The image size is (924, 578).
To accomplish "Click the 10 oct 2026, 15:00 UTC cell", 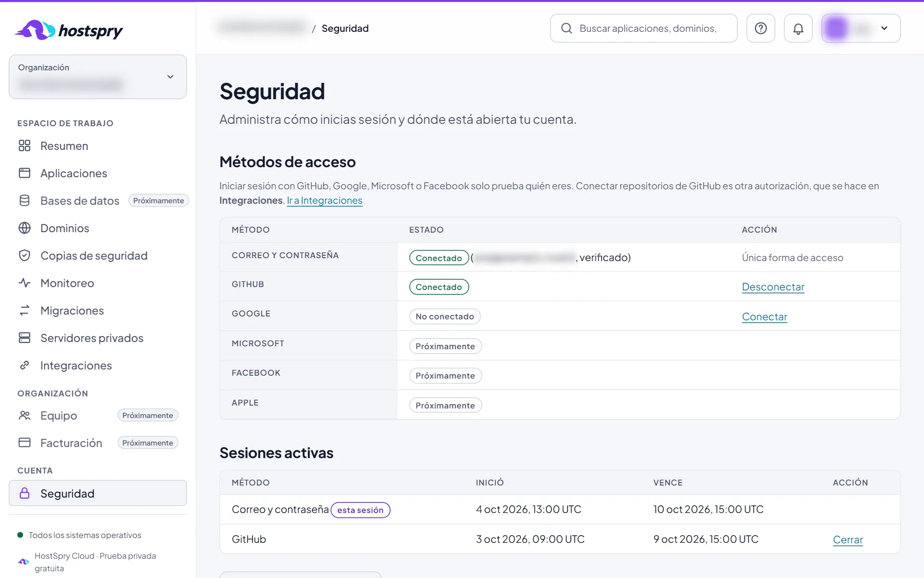I will [708, 509].
